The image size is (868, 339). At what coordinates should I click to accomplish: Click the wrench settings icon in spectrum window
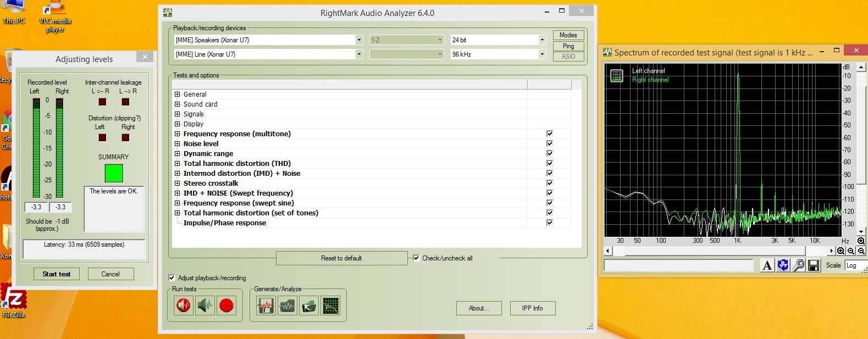(798, 265)
